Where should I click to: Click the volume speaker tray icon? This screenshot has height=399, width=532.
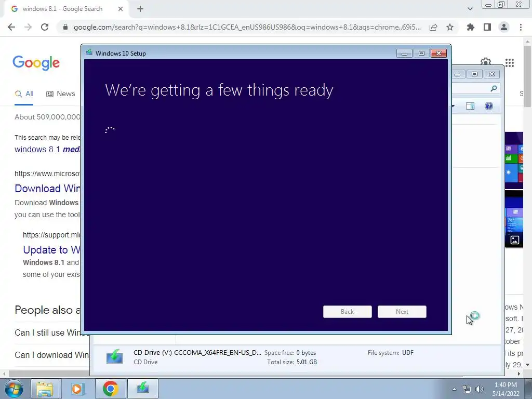coord(480,389)
